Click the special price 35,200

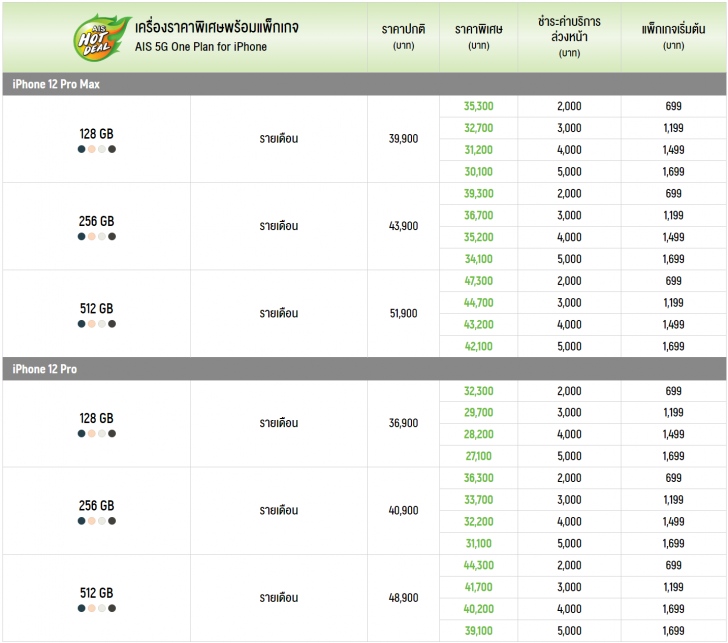[479, 237]
